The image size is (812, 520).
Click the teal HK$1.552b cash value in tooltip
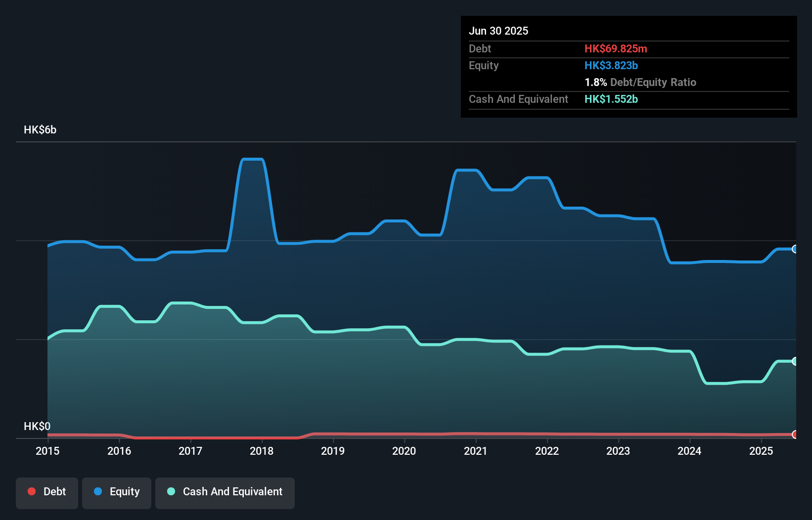[611, 99]
